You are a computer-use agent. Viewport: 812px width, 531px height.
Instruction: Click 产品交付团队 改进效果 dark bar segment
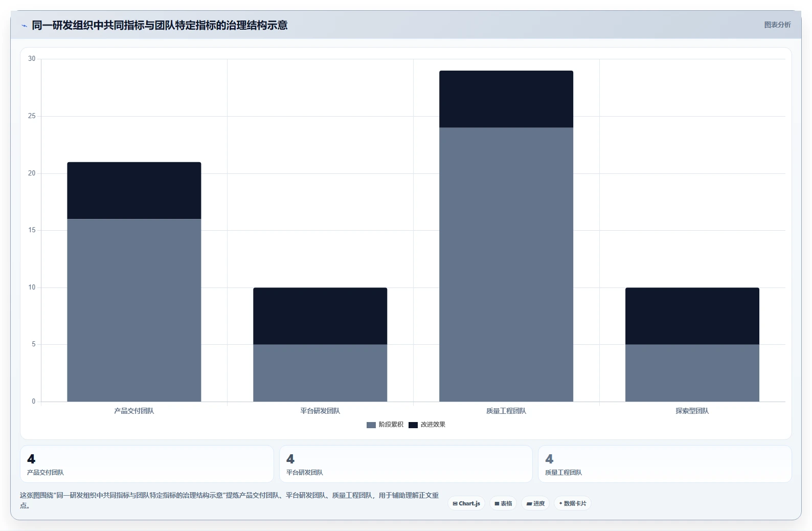coord(134,191)
